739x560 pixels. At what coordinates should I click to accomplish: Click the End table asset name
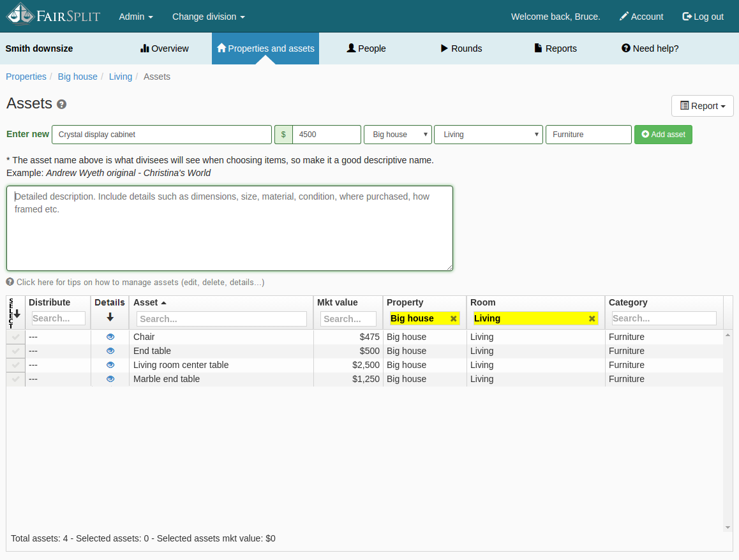(x=152, y=351)
